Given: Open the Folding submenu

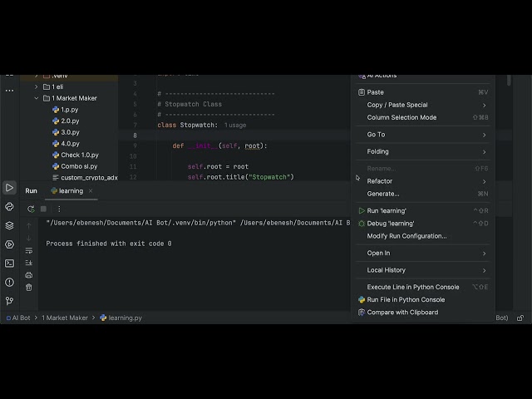Looking at the screenshot, I should [x=423, y=151].
